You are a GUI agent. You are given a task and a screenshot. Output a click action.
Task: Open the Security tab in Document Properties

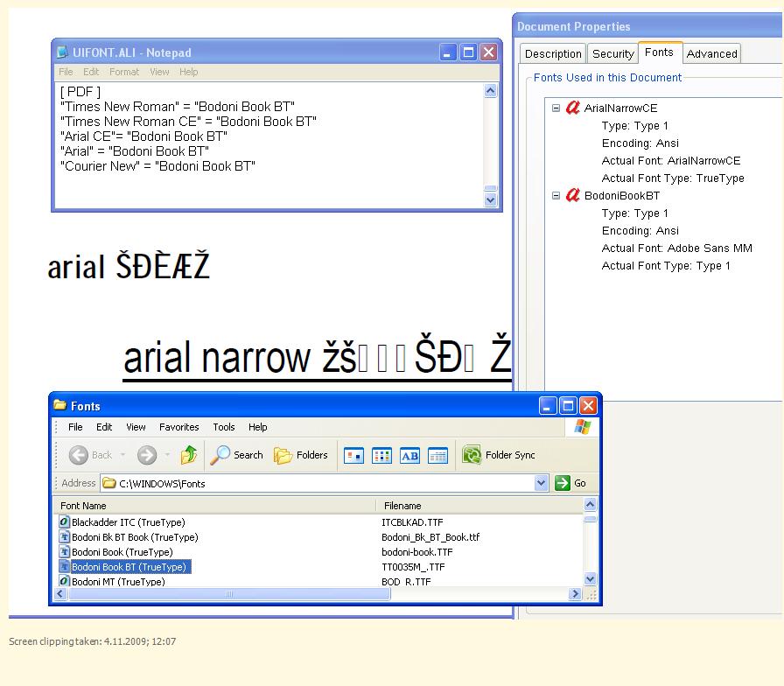[613, 53]
